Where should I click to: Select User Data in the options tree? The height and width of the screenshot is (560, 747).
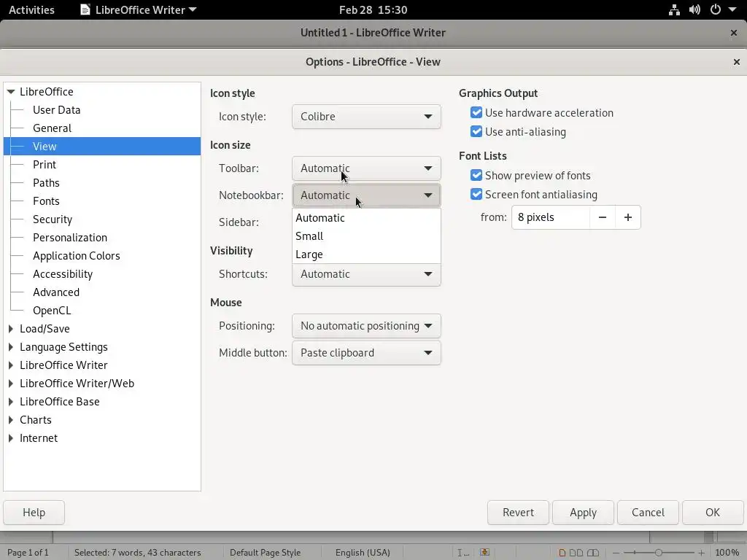pyautogui.click(x=56, y=110)
